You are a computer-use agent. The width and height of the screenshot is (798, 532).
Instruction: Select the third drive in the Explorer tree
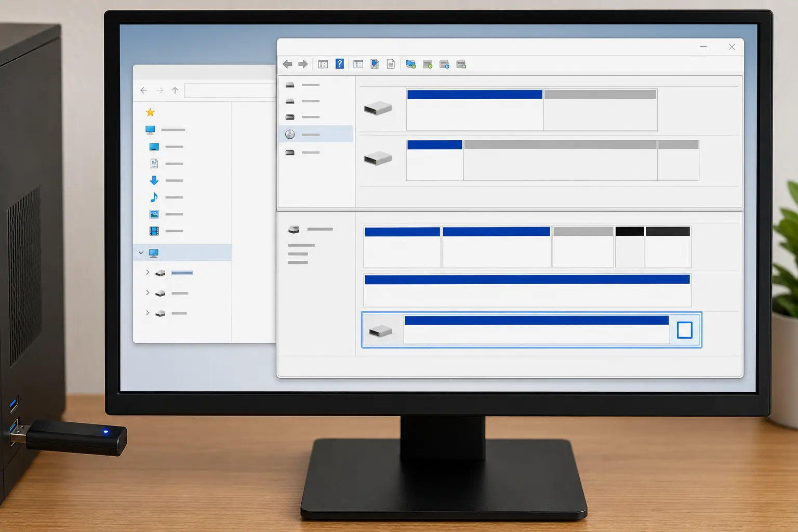(x=171, y=313)
